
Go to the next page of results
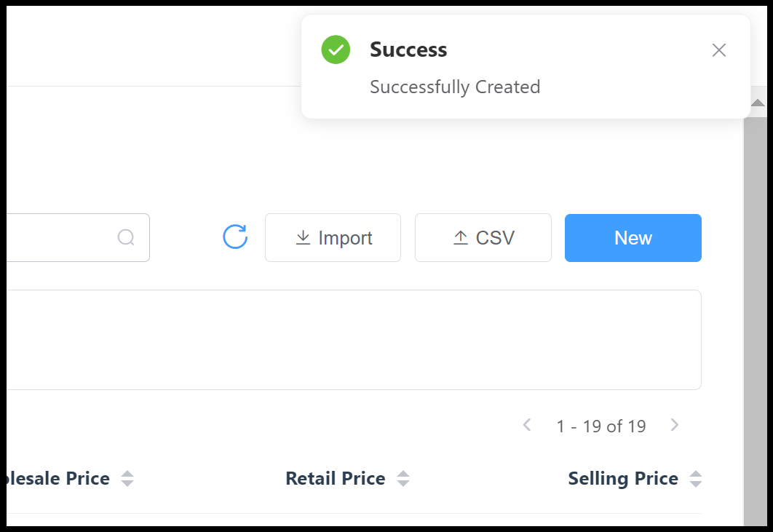click(x=675, y=425)
